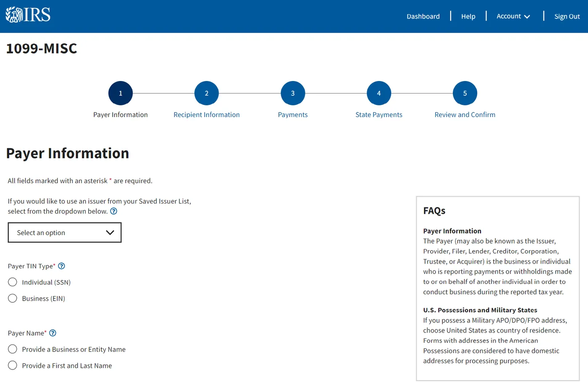Click U.S. Possessions and Military States heading
588x385 pixels.
480,310
